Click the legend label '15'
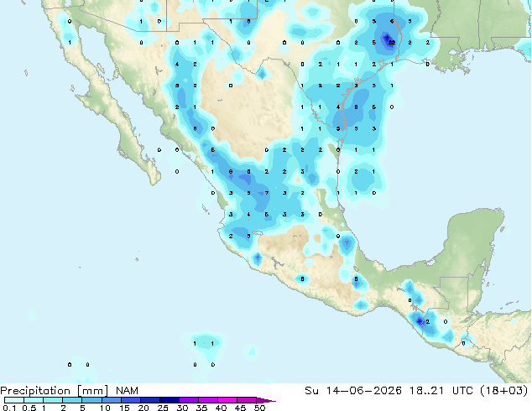 [124, 408]
